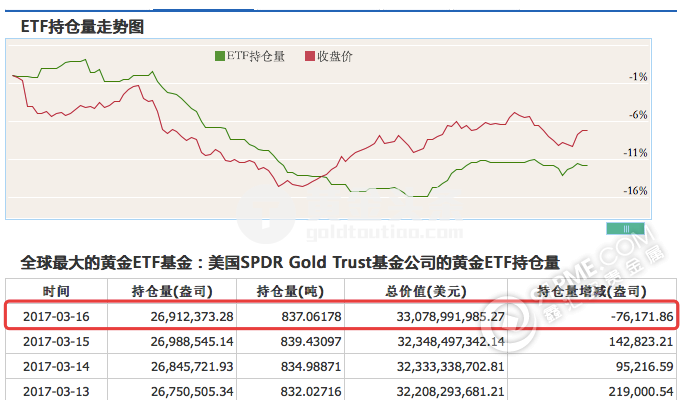This screenshot has height=408, width=682.
Task: Select the 2017-03-13 date cell
Action: [x=56, y=391]
